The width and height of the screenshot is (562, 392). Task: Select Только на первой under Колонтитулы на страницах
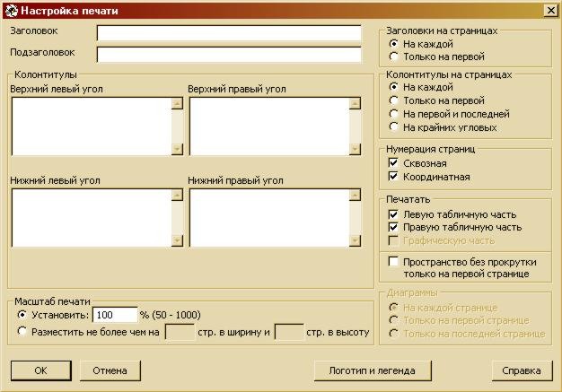click(393, 100)
